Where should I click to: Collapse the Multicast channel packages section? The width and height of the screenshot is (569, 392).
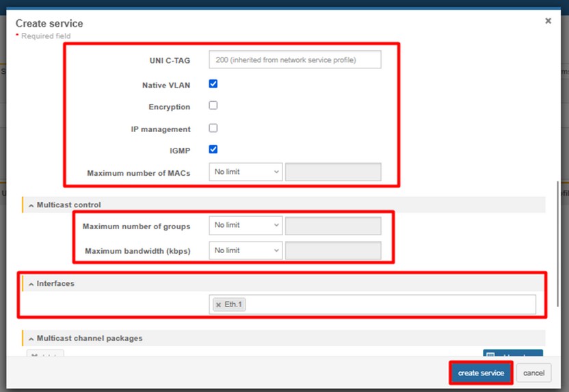[31, 339]
